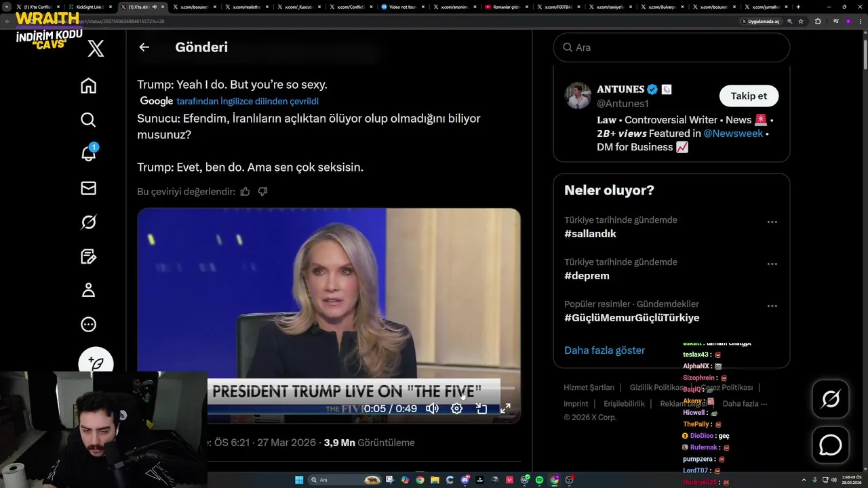This screenshot has width=868, height=488.
Task: Open Imprint footer link
Action: 576,404
